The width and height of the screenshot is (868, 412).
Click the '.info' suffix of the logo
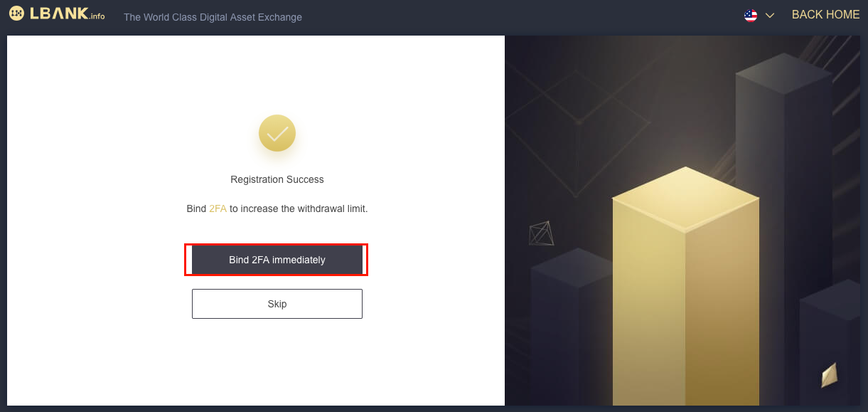coord(97,16)
